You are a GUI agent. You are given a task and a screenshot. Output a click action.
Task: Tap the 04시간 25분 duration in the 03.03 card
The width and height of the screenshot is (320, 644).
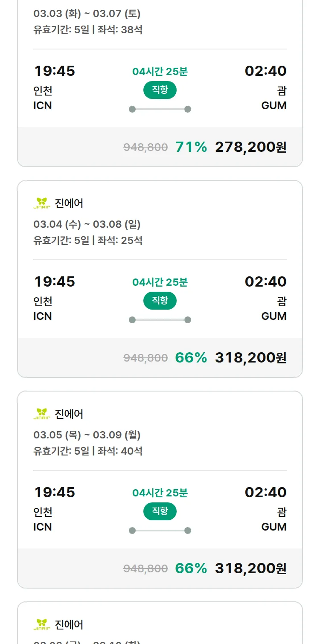point(160,72)
